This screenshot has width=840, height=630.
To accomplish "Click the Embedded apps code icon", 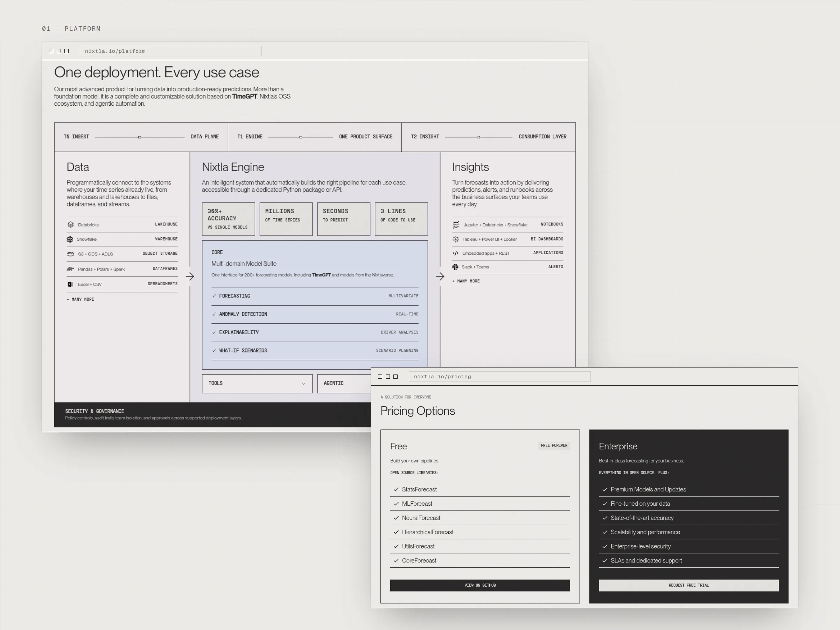I will tap(456, 253).
